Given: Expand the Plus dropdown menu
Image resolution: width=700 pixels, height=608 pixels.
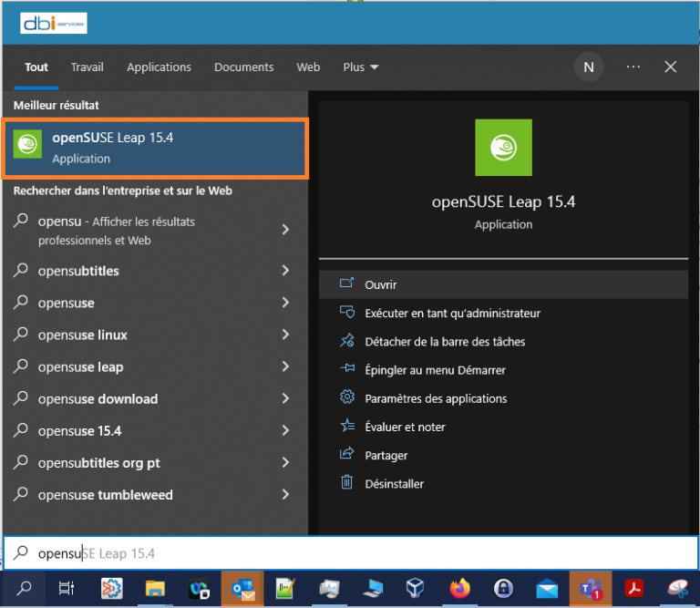Looking at the screenshot, I should coord(361,67).
